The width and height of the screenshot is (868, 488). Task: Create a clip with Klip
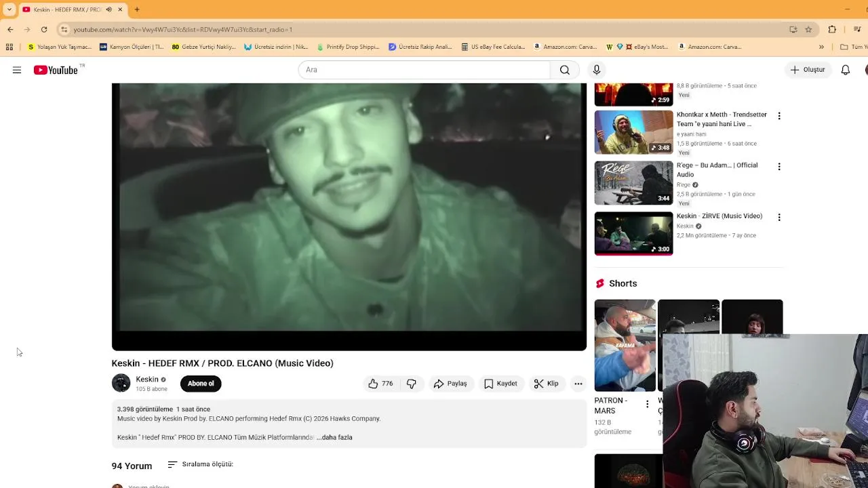tap(547, 384)
